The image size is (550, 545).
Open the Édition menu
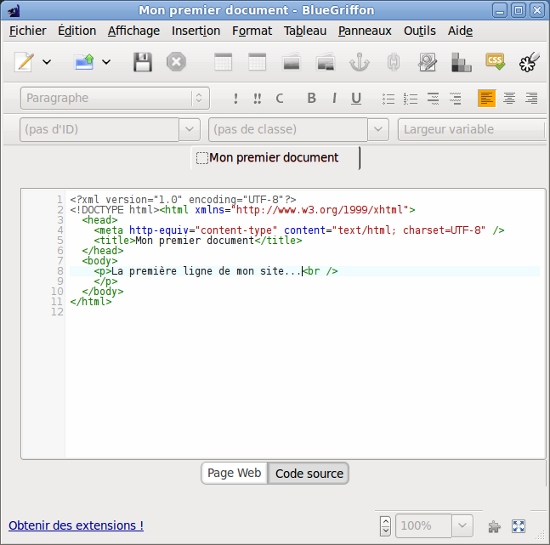(x=77, y=31)
